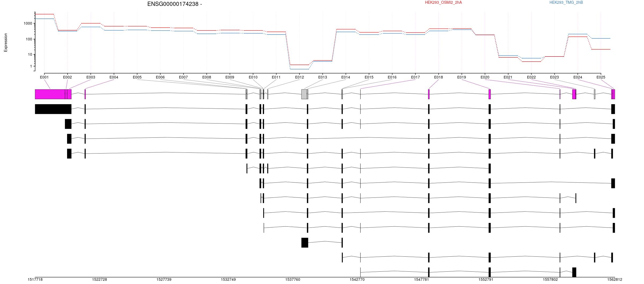
Task: Click y-axis tick value 1
Action: [31, 66]
